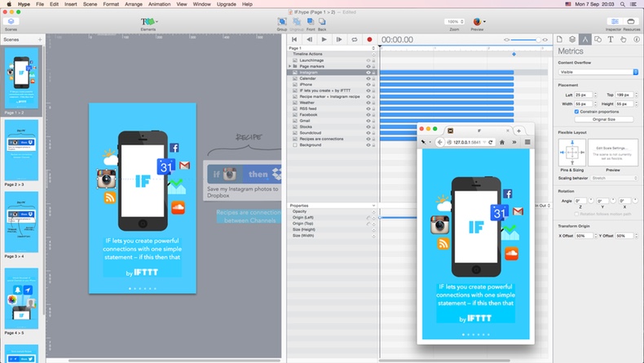Image resolution: width=644 pixels, height=363 pixels.
Task: Hide the iPhone layer
Action: [368, 85]
